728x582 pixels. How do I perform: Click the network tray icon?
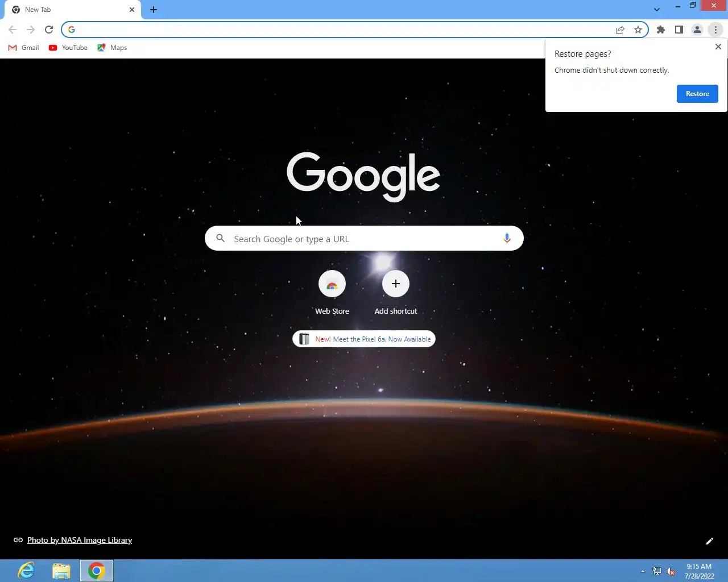[657, 571]
